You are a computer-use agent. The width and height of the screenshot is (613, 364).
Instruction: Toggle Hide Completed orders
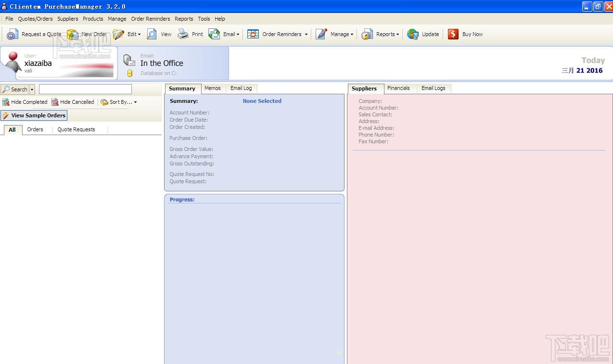coord(25,102)
